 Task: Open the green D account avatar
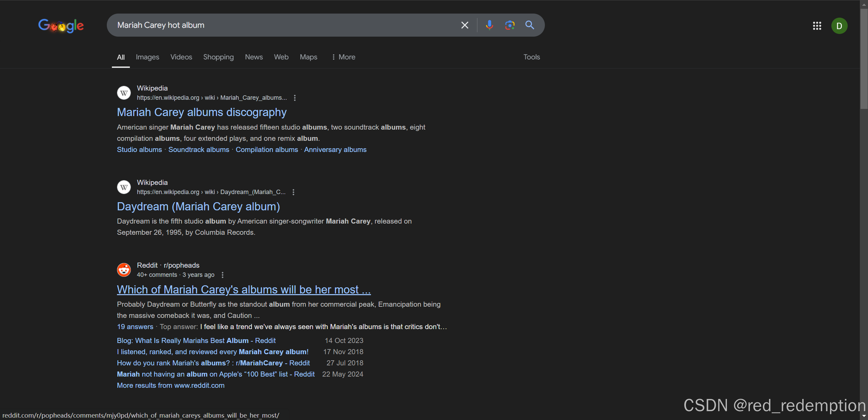(x=839, y=26)
